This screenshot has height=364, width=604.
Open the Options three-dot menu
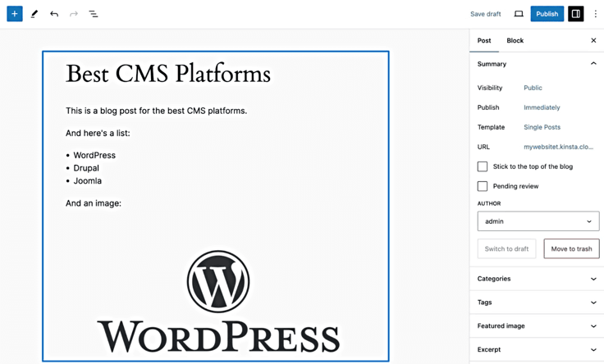[x=595, y=14]
